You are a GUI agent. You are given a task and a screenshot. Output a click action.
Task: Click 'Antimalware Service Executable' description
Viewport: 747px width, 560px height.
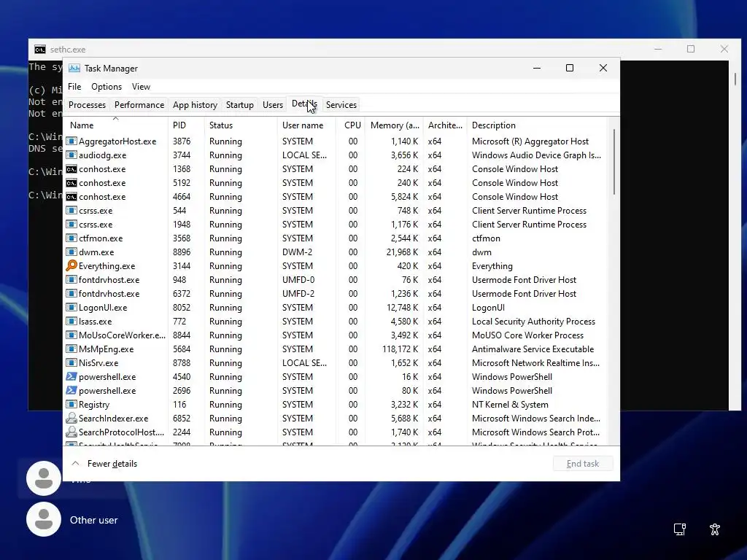click(x=533, y=349)
